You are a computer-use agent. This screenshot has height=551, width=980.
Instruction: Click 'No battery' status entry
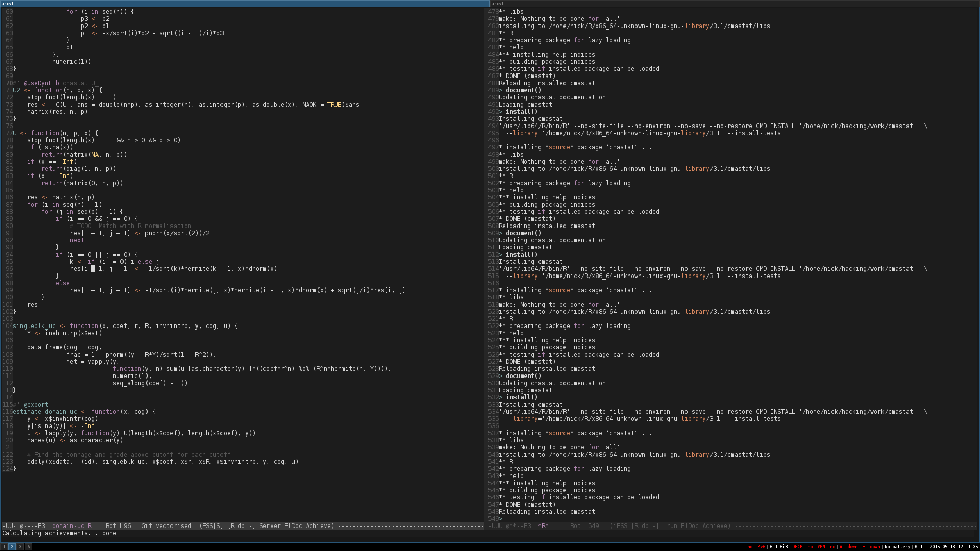(897, 547)
